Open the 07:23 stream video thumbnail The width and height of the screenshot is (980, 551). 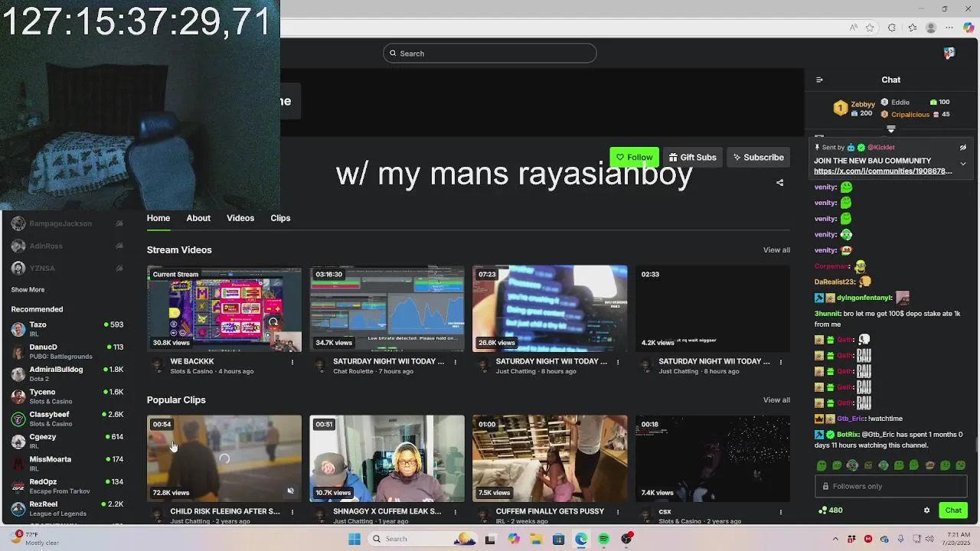(x=550, y=308)
